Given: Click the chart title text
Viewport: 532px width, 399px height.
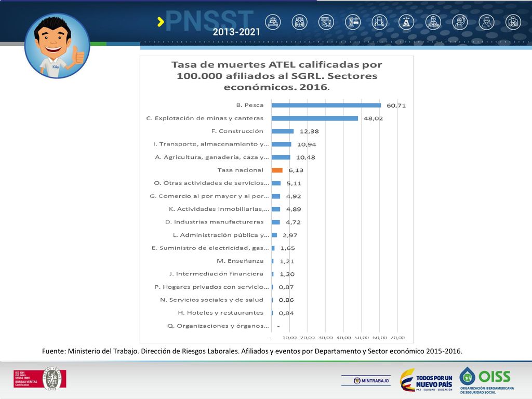Looking at the screenshot, I should [x=276, y=76].
